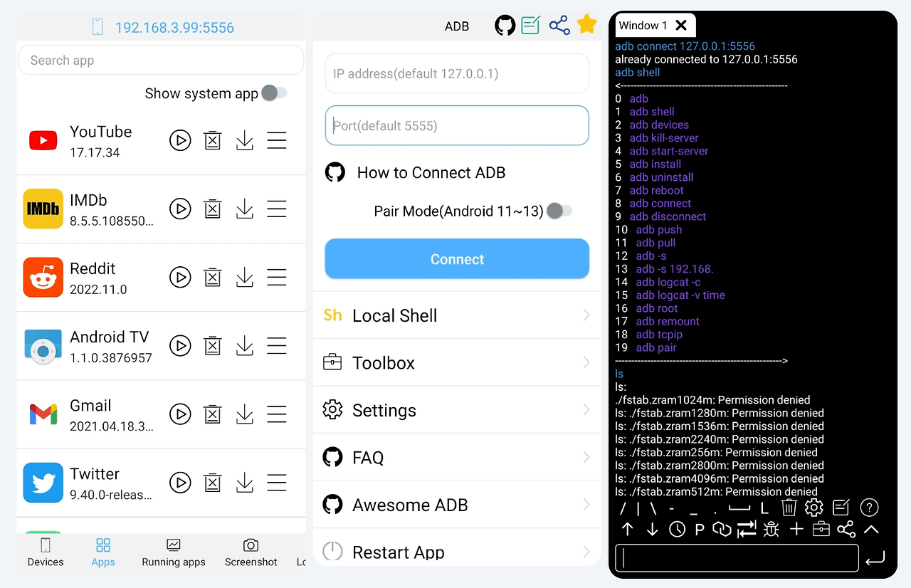Toggle the Show system app switch

click(274, 93)
